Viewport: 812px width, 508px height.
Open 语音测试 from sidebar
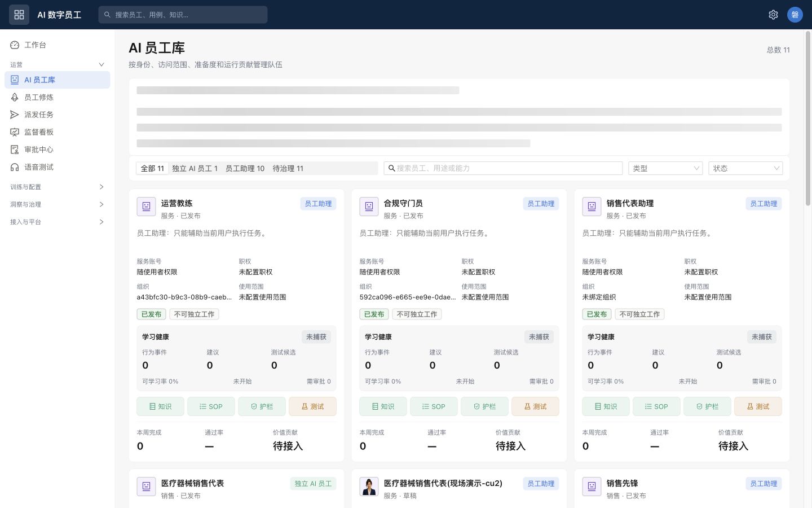58,167
